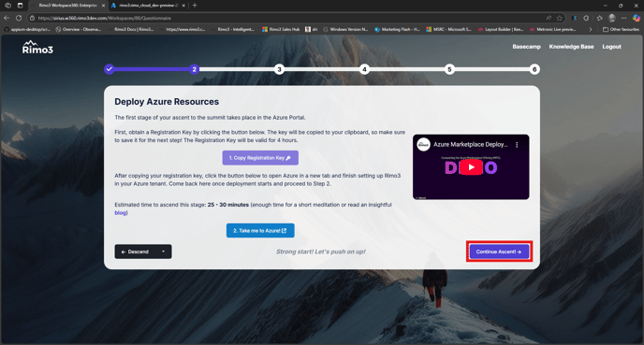Click Copy Registration Key button
Viewport: 644px width, 345px height.
(x=260, y=158)
